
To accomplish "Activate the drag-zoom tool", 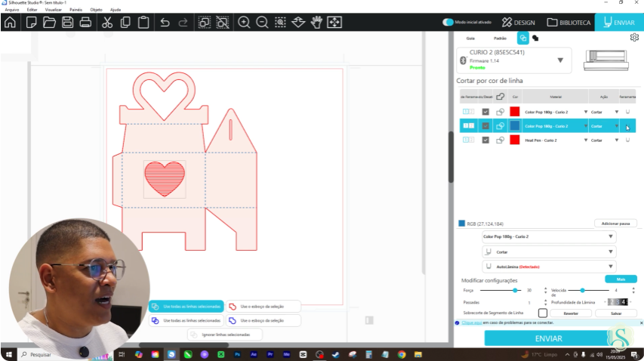I will (x=298, y=22).
